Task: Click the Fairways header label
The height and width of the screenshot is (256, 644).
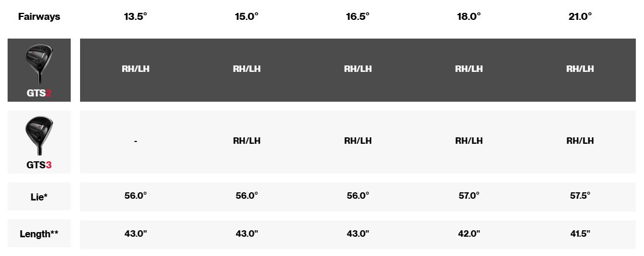Action: 39,17
